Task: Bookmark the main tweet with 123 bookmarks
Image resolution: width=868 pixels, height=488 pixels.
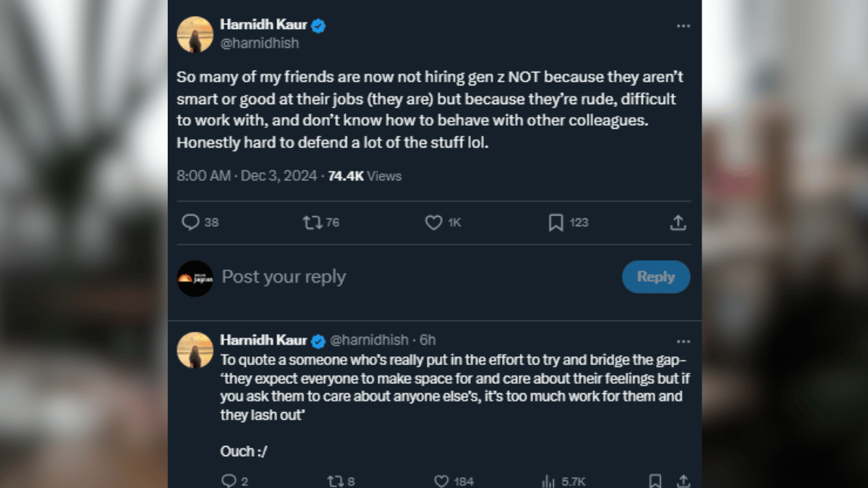Action: (556, 223)
